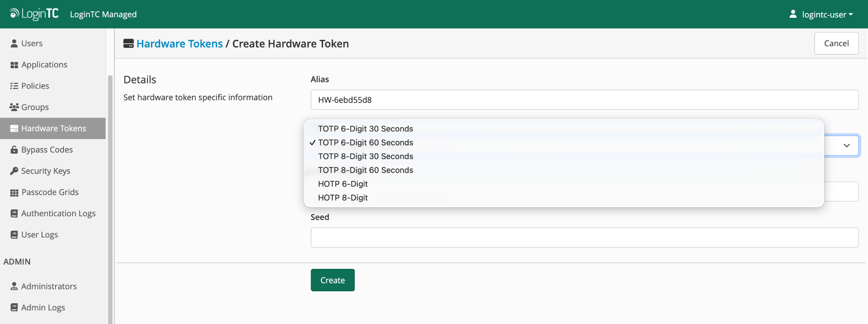
Task: Follow the Hardware Tokens breadcrumb link
Action: 180,44
